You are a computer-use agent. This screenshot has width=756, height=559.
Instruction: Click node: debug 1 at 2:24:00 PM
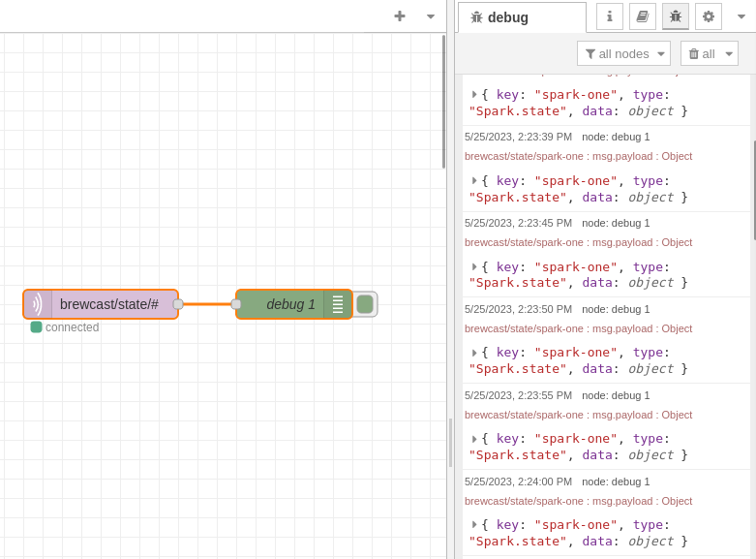coord(616,481)
